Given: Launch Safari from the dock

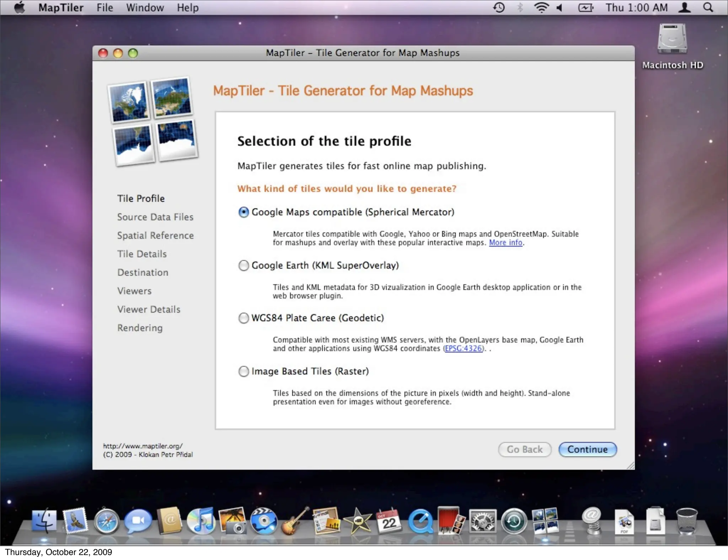Looking at the screenshot, I should pos(106,521).
